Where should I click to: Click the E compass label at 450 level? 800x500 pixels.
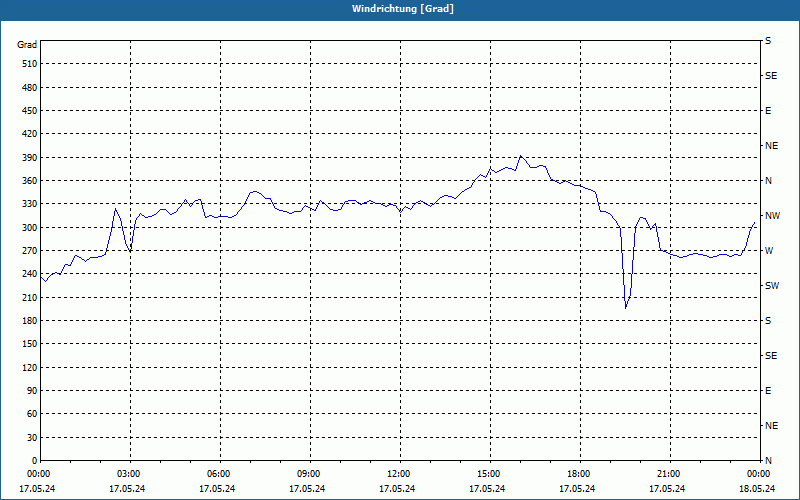point(768,111)
